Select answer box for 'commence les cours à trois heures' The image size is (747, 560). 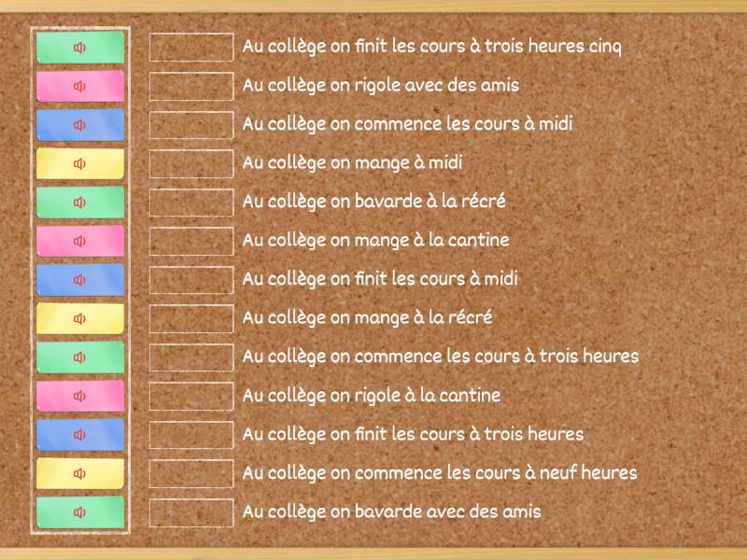click(191, 357)
